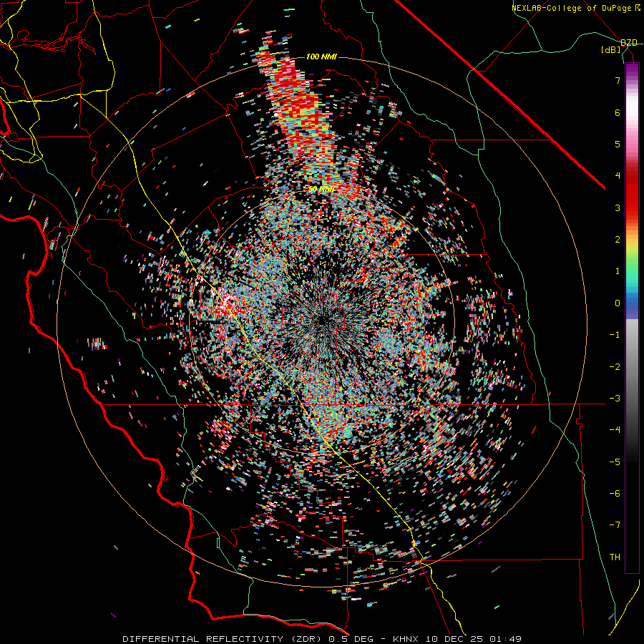Click scale value '1' on legend

coord(618,271)
